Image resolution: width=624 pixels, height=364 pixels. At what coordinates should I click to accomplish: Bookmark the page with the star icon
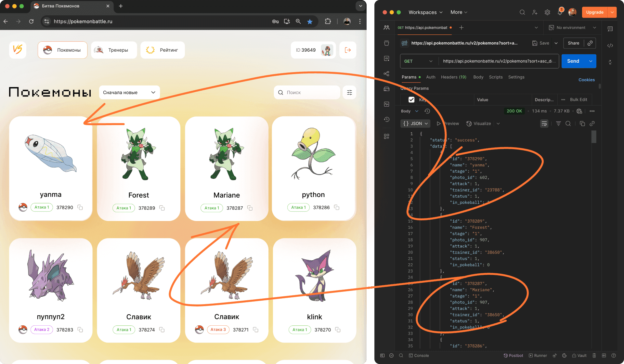click(310, 21)
